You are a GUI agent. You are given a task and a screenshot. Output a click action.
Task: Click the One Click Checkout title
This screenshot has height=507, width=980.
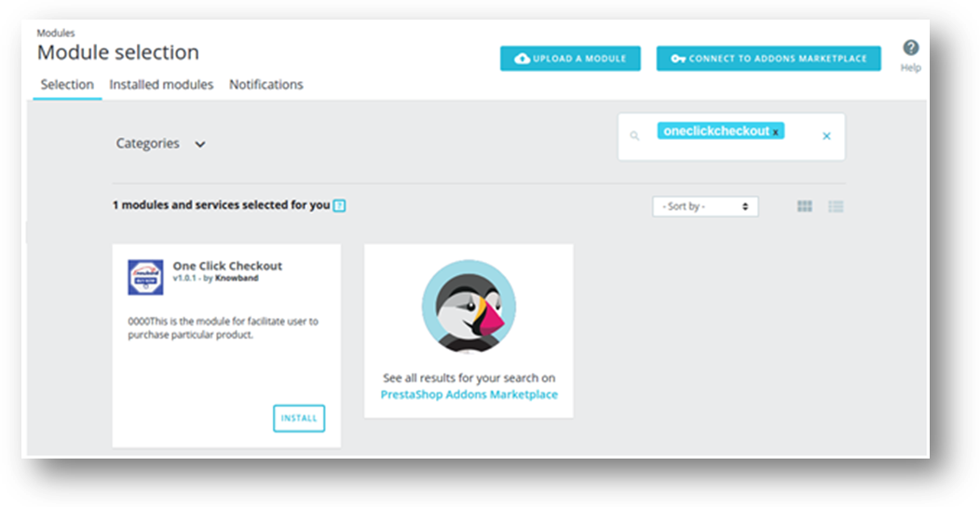pos(227,266)
